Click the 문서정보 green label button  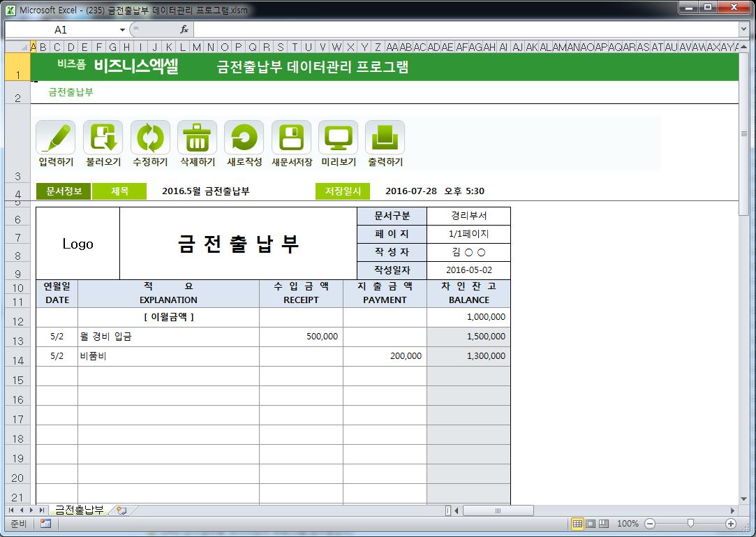pos(64,191)
